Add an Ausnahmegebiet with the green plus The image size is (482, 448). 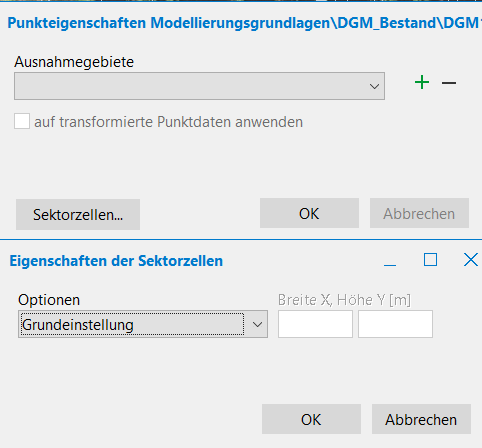pos(422,82)
